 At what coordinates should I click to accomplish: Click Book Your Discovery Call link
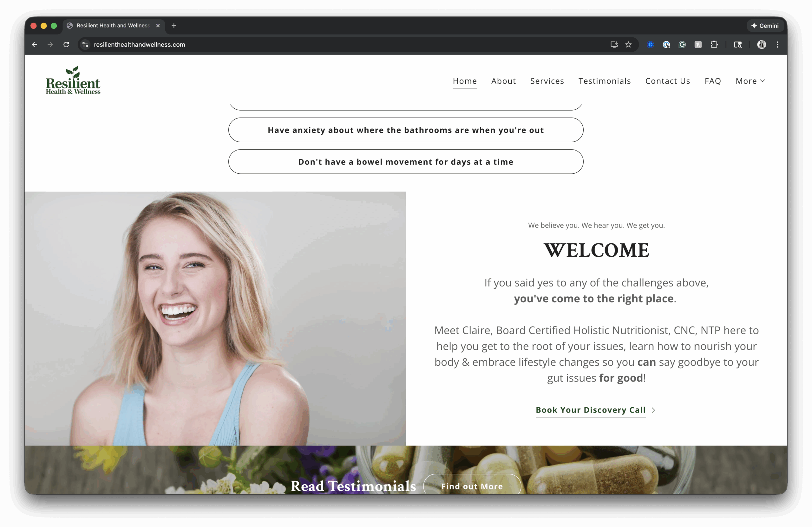591,410
